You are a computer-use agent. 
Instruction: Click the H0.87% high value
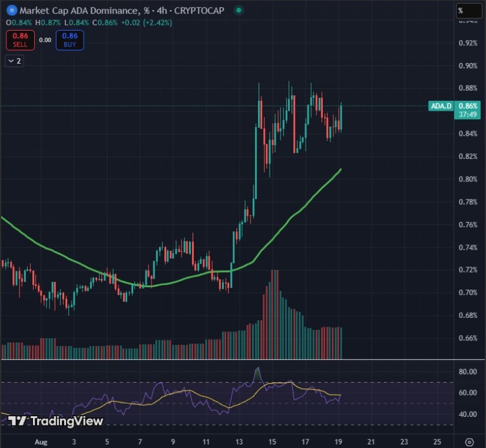click(48, 22)
